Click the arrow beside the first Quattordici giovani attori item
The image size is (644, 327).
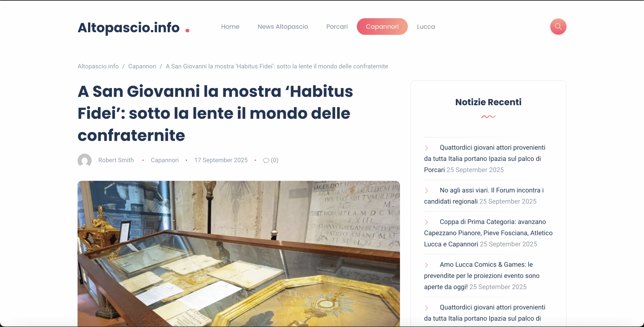pyautogui.click(x=426, y=148)
